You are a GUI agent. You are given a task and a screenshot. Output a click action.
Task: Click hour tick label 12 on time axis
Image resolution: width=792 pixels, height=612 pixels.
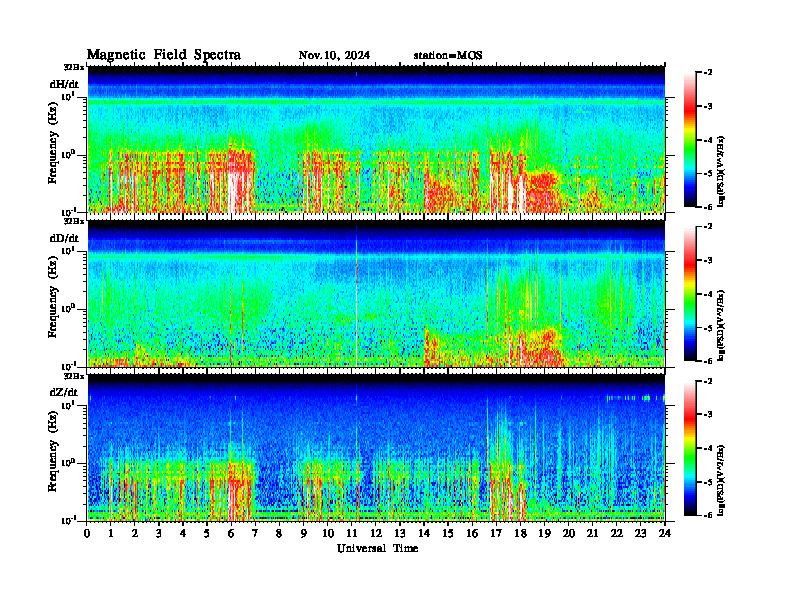(376, 533)
